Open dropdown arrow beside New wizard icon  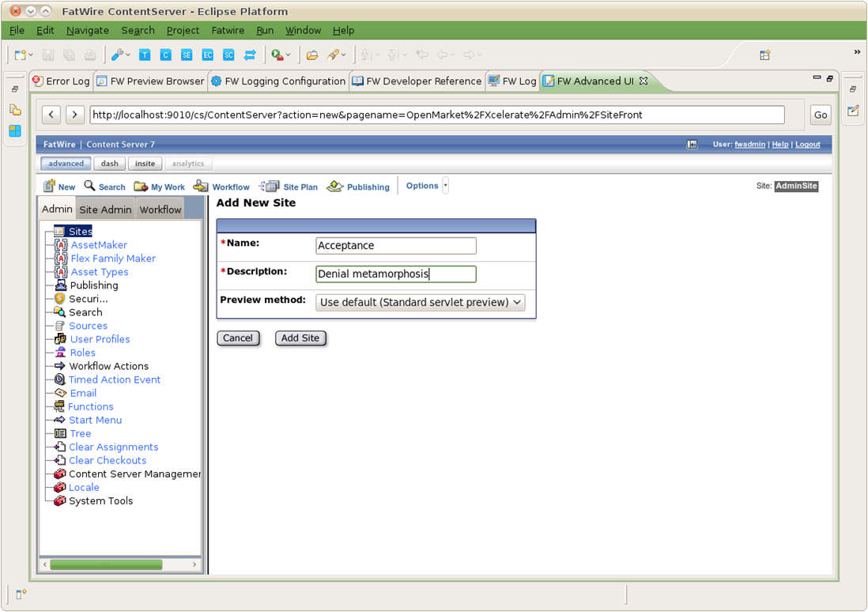pos(31,55)
